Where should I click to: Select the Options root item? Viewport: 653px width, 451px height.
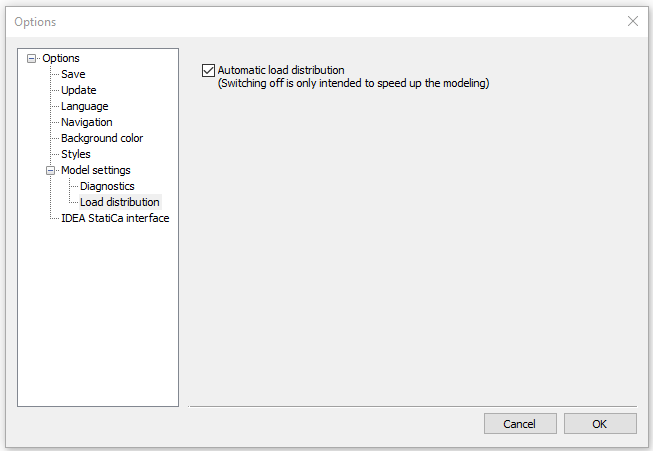[x=61, y=58]
